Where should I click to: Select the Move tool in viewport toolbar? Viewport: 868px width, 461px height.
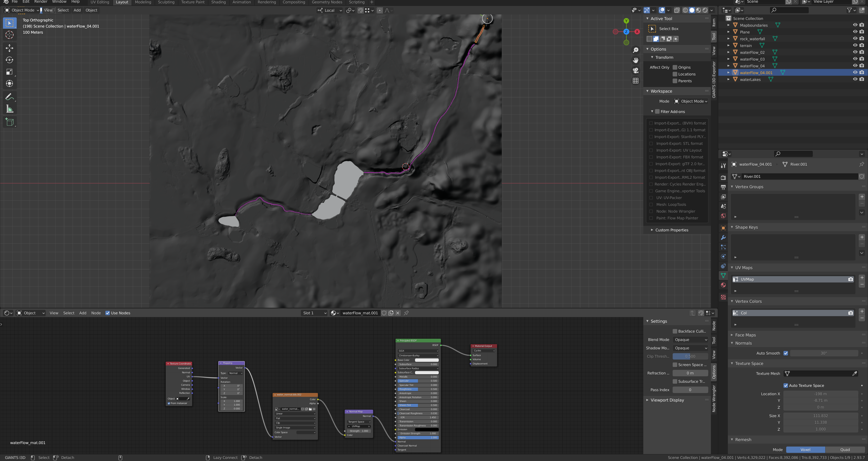9,48
